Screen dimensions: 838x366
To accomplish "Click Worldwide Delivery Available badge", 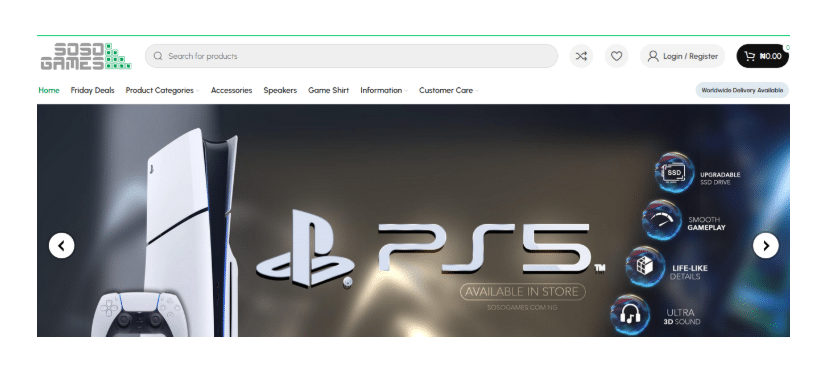I will coord(742,90).
